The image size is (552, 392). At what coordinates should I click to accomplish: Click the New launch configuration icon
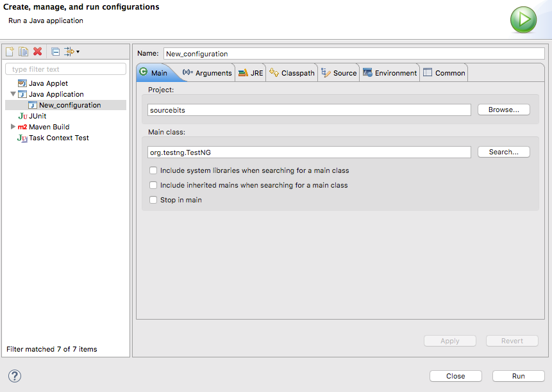(x=10, y=52)
